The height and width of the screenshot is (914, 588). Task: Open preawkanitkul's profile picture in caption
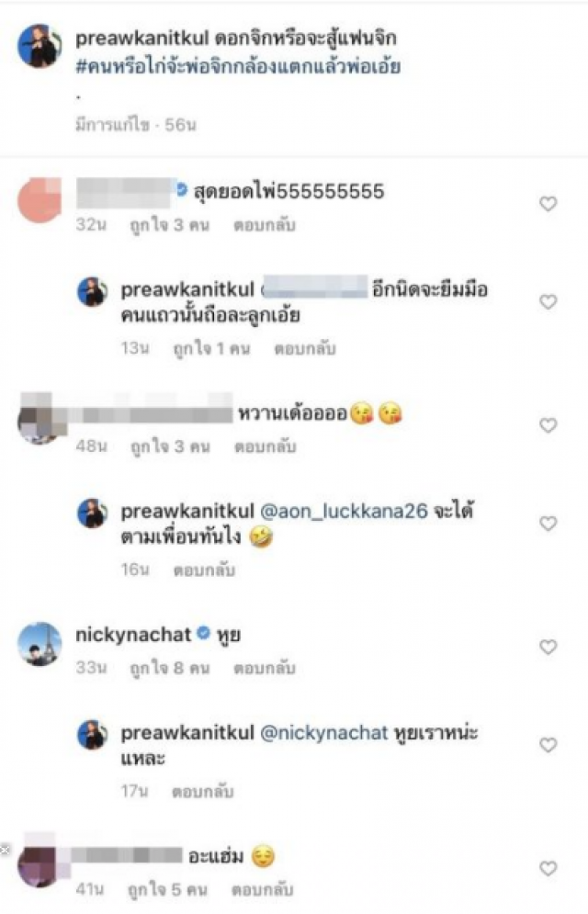[40, 46]
